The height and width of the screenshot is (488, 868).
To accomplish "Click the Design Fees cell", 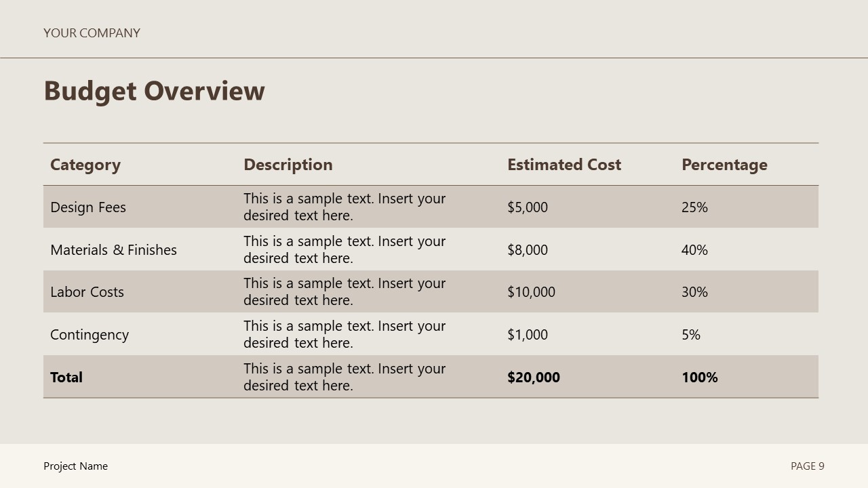I will [88, 207].
